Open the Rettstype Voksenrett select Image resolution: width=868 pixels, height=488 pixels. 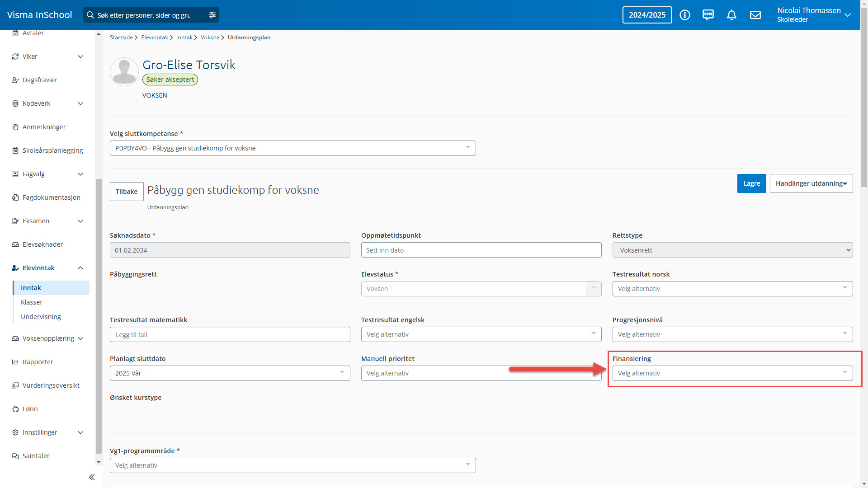[732, 250]
